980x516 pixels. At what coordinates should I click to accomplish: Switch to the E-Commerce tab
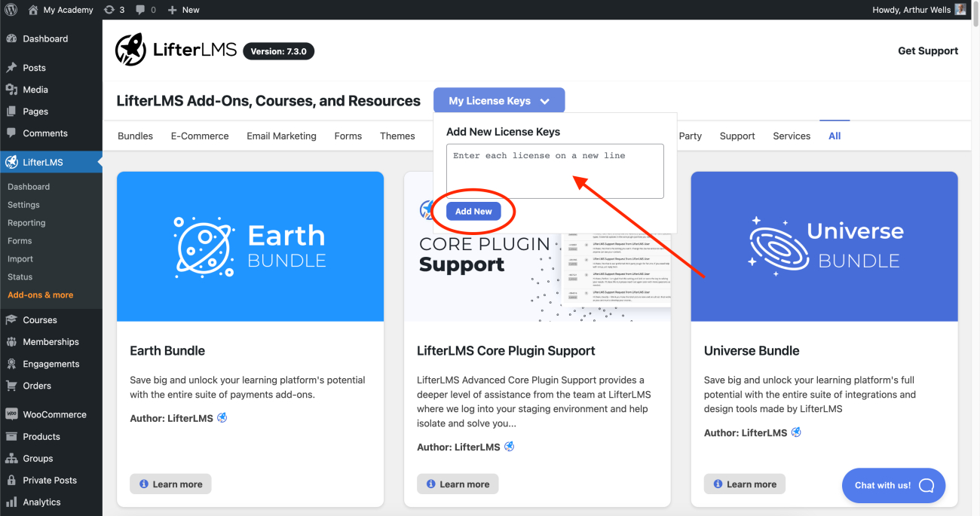[x=200, y=136]
